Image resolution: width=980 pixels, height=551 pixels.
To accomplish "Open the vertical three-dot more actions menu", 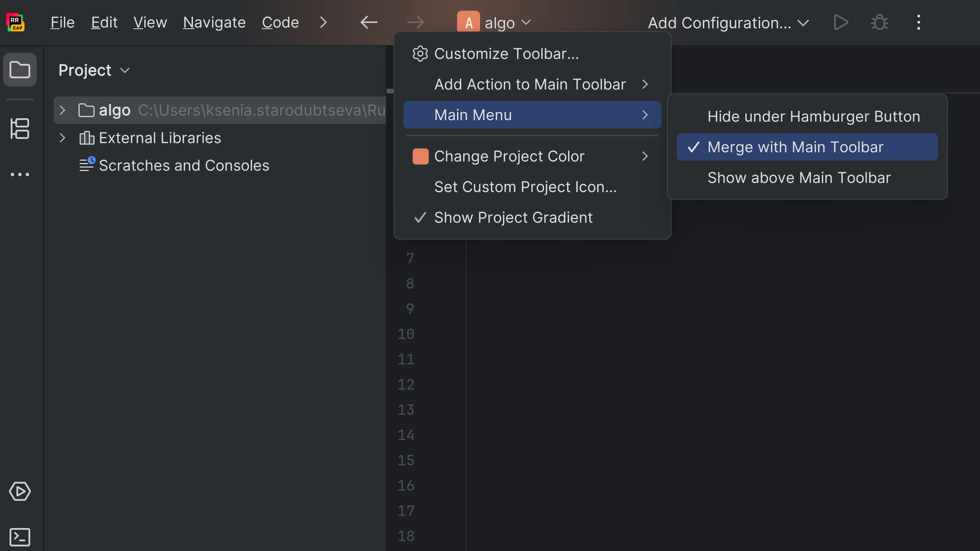I will pos(918,23).
